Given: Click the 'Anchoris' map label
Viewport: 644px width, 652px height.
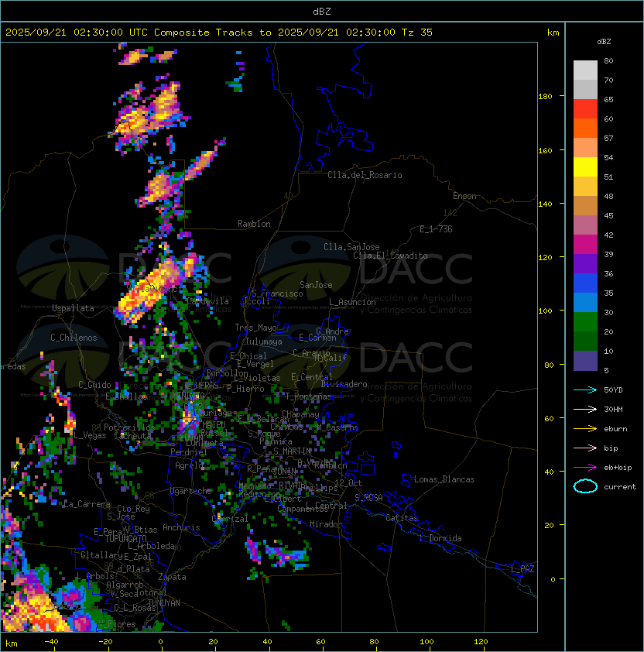Looking at the screenshot, I should click(181, 527).
